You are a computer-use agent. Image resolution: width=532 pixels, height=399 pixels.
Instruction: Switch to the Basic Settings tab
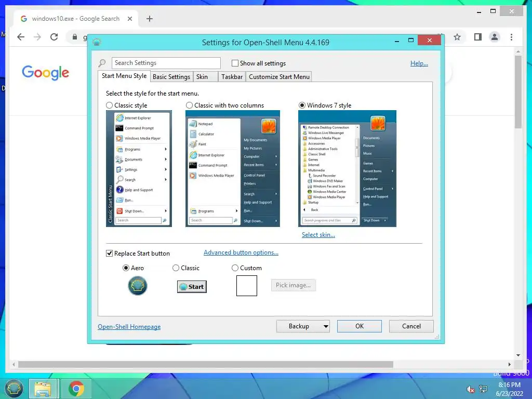[171, 77]
